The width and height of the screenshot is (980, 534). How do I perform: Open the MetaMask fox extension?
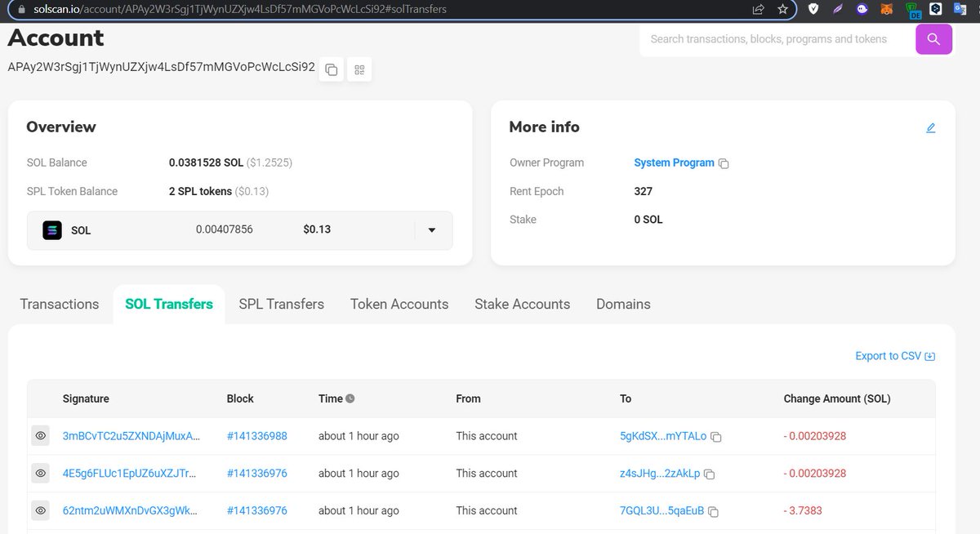pos(886,9)
